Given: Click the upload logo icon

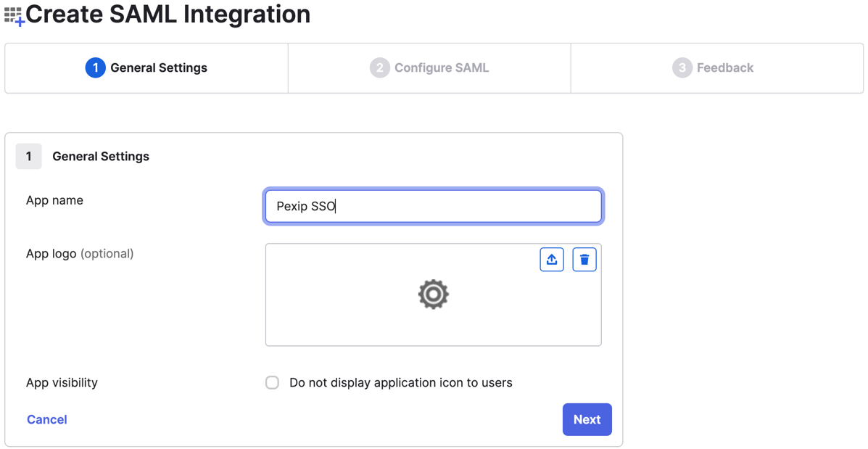Looking at the screenshot, I should tap(552, 260).
